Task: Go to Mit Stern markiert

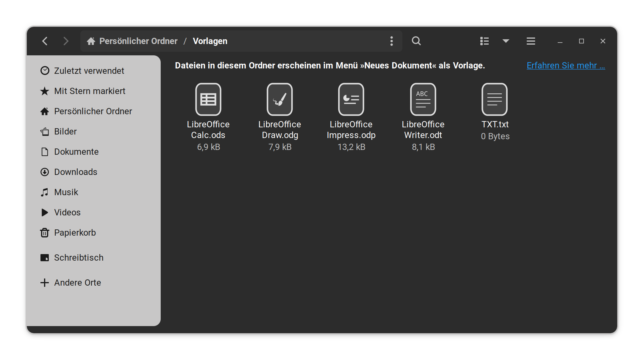Action: pos(89,91)
